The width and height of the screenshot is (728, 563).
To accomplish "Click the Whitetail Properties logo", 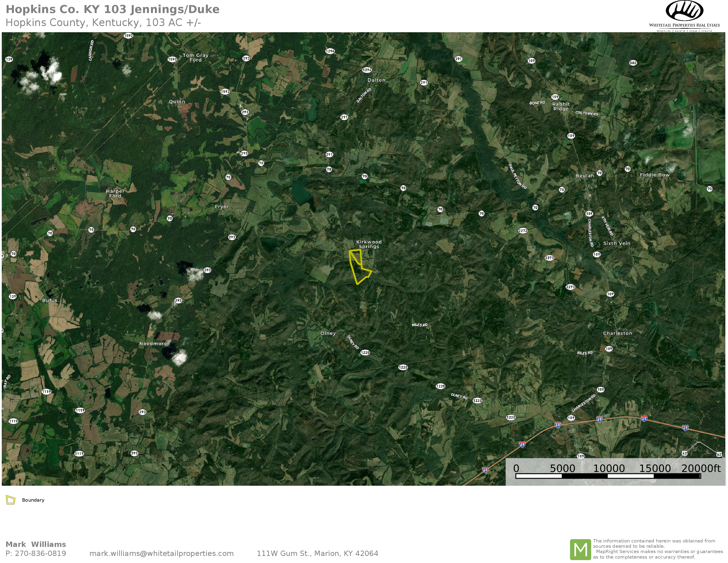I will 684,16.
